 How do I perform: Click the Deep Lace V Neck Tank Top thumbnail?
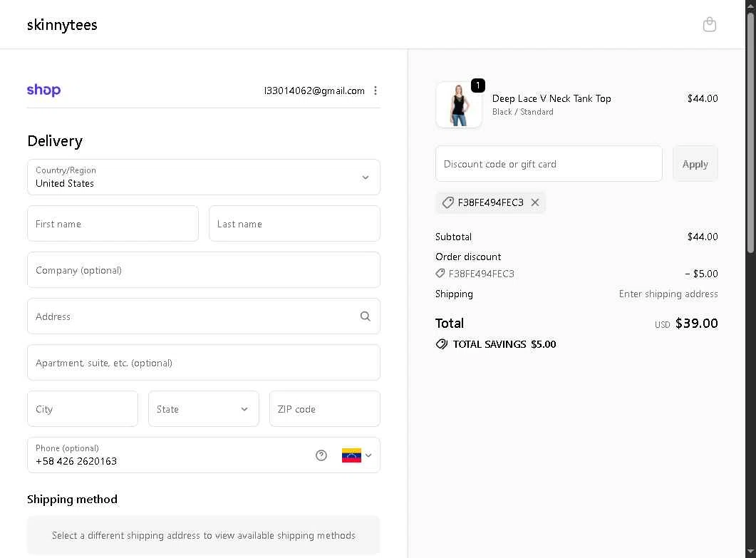point(459,105)
